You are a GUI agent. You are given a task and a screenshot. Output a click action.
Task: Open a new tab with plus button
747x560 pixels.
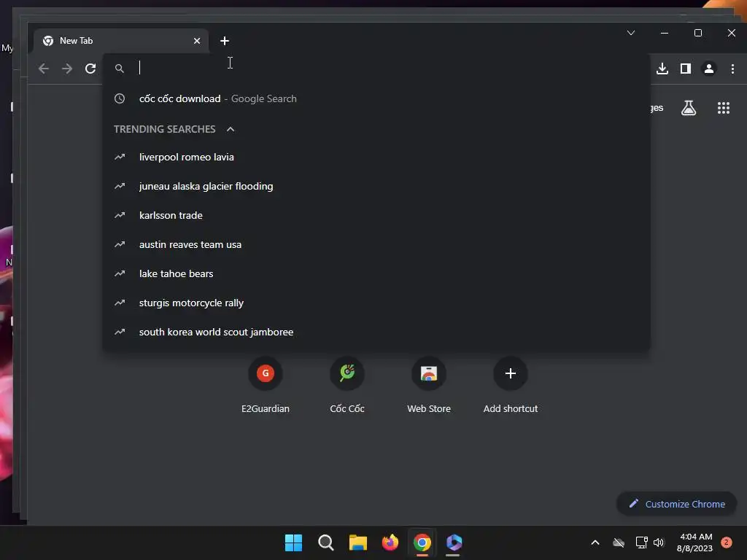[x=225, y=41]
